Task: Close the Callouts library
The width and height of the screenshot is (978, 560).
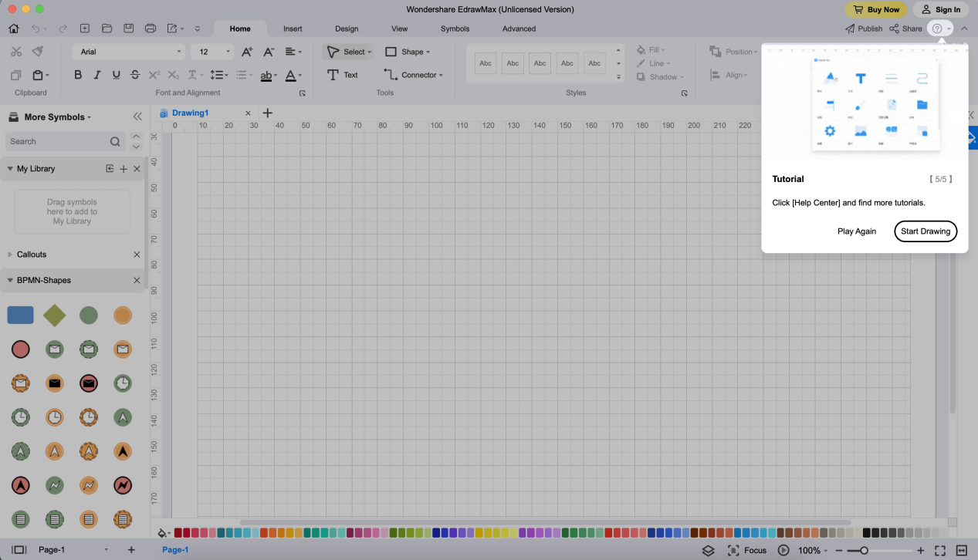Action: (x=137, y=255)
